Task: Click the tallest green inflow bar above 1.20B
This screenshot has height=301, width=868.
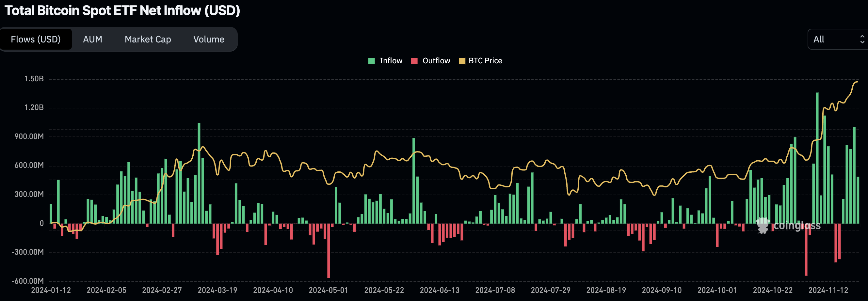Action: click(817, 158)
